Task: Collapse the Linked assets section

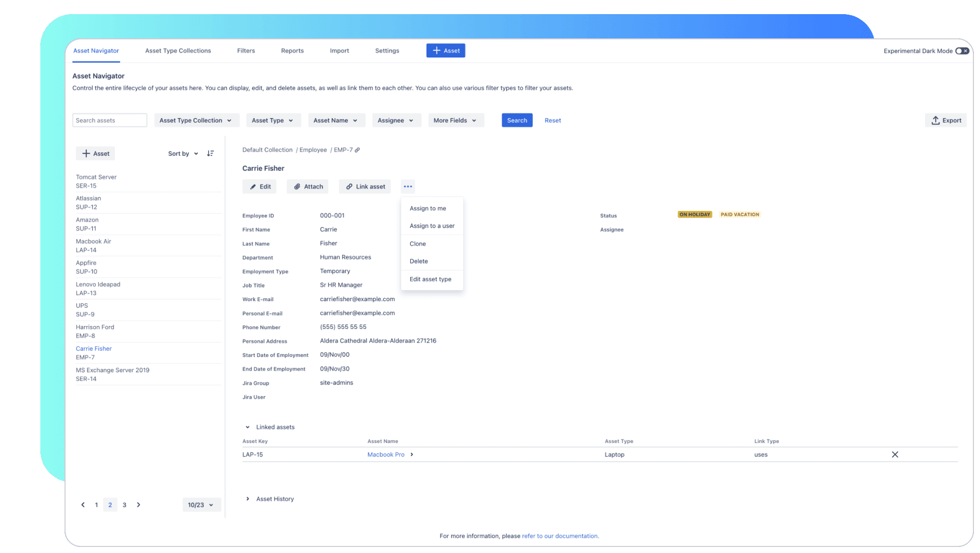Action: pos(247,426)
